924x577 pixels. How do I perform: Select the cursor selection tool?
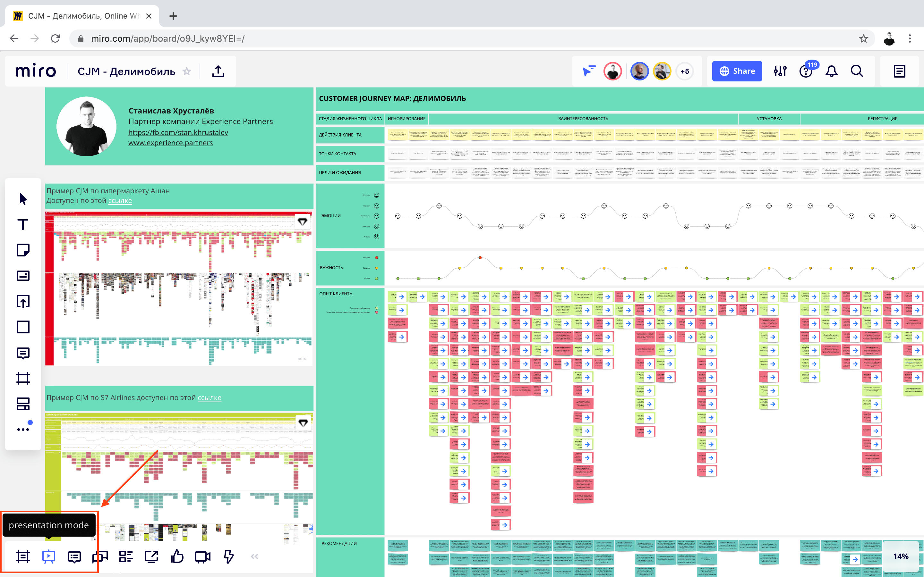[x=23, y=199]
